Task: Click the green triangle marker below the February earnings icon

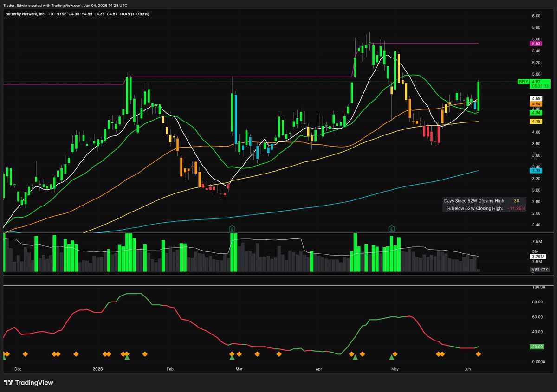Action: 232,357
